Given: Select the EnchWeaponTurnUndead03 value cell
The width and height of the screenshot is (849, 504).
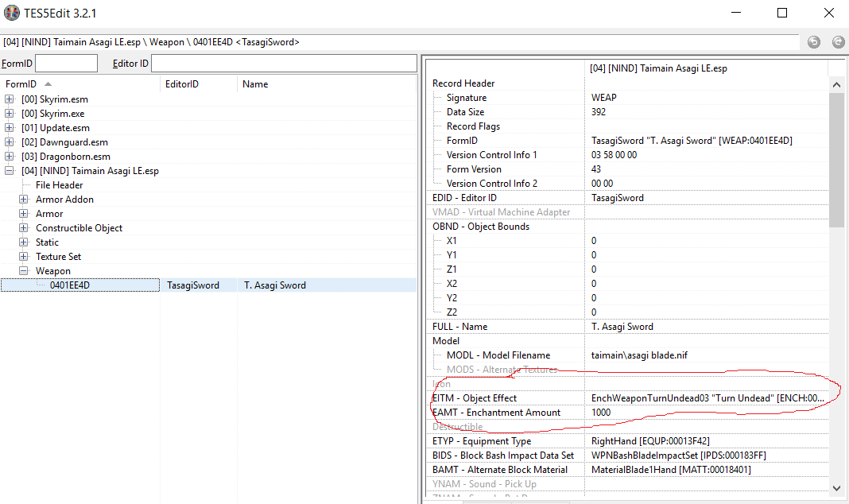Looking at the screenshot, I should coord(707,398).
